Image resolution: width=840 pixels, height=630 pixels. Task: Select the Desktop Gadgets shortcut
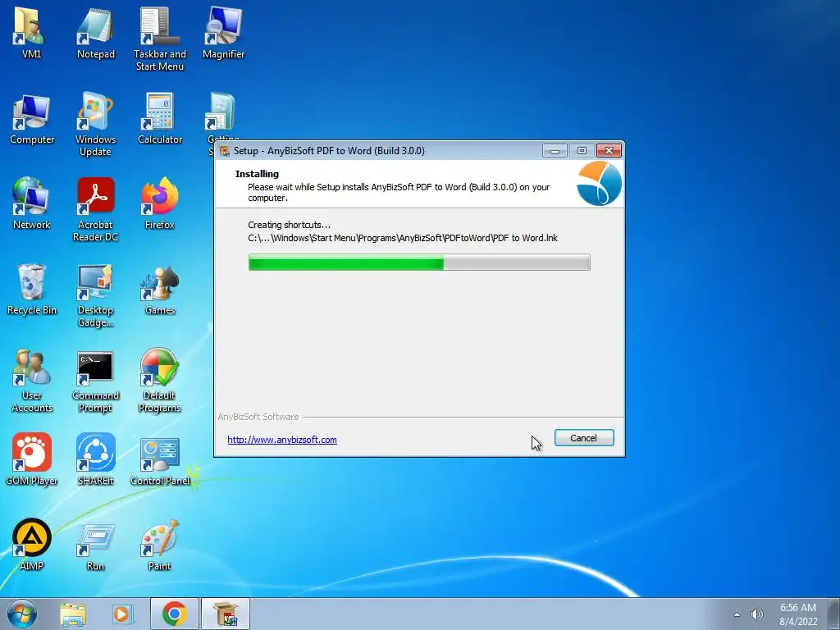(x=95, y=295)
